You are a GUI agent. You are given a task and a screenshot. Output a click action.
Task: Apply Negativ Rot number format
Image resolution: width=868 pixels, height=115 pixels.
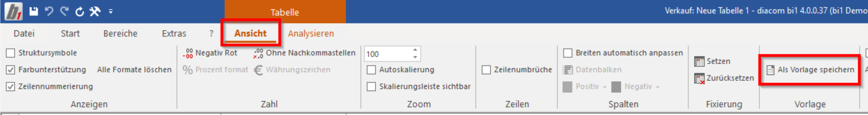[x=210, y=53]
